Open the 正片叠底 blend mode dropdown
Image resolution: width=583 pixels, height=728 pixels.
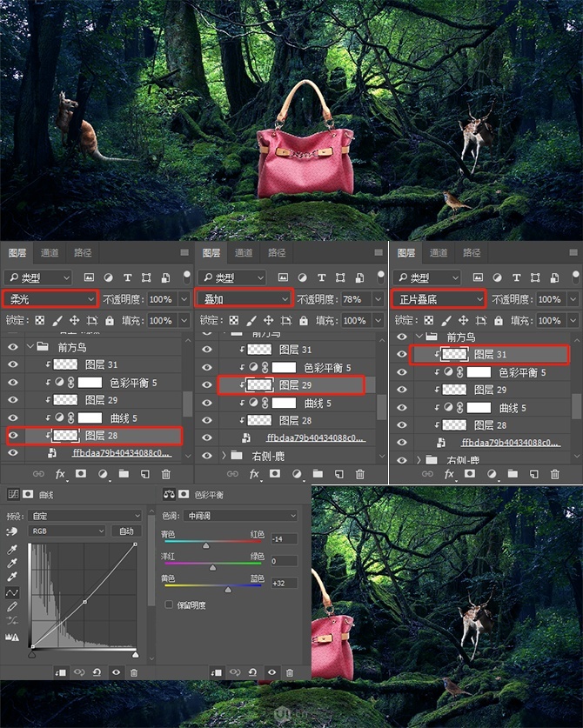(x=439, y=299)
